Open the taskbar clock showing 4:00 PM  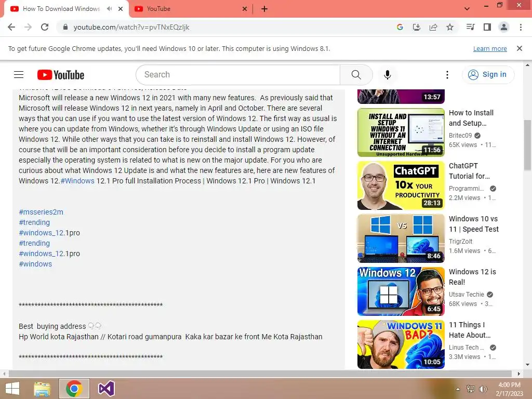click(509, 389)
